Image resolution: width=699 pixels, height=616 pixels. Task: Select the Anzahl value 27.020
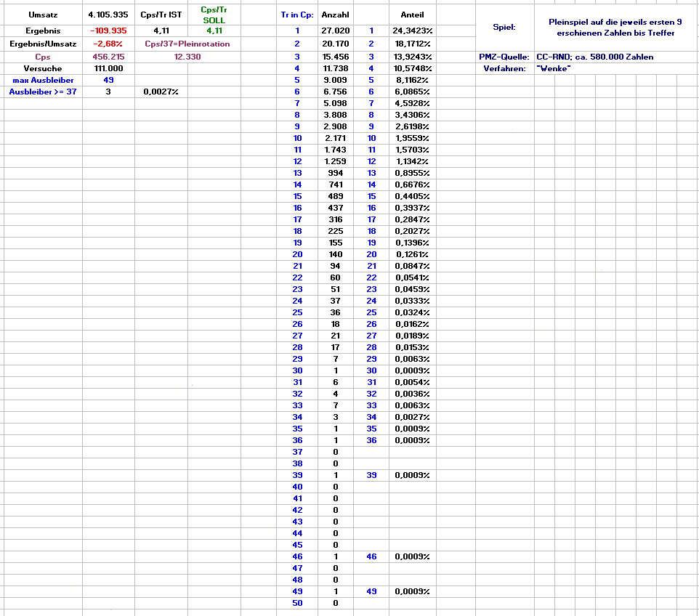335,31
